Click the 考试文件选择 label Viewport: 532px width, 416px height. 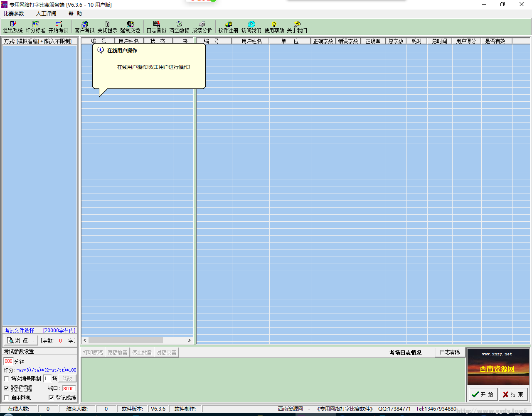tap(19, 330)
